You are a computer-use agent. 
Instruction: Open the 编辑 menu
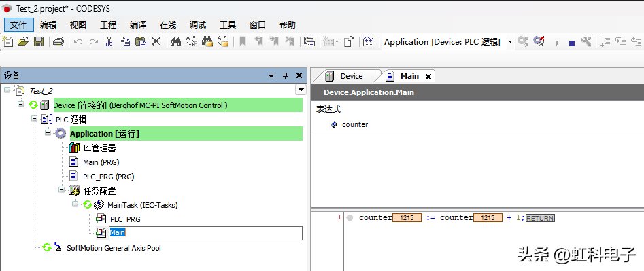(x=48, y=24)
